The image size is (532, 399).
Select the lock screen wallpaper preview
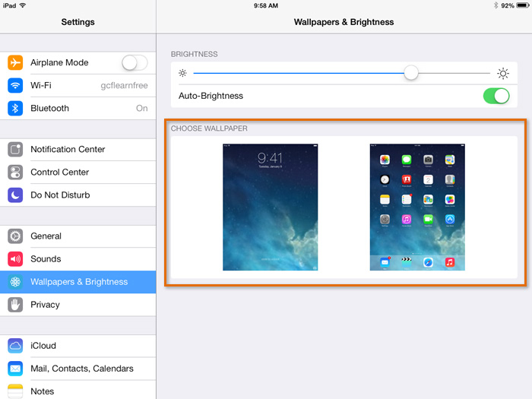pos(270,207)
